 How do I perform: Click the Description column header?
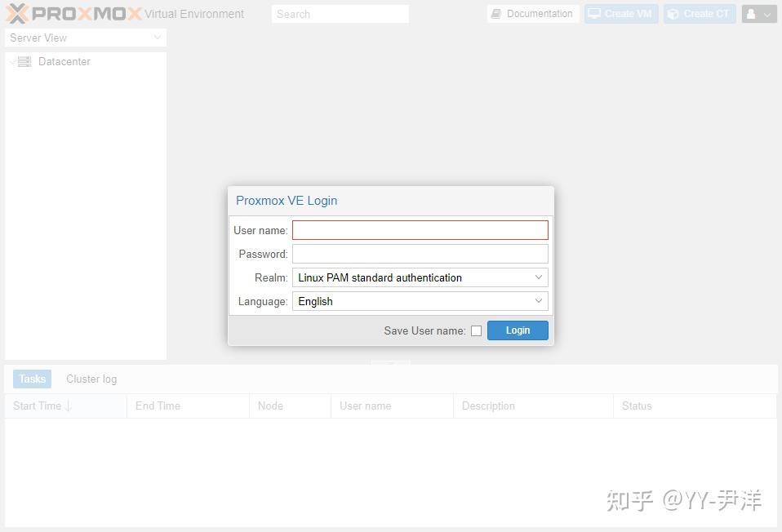(533, 406)
